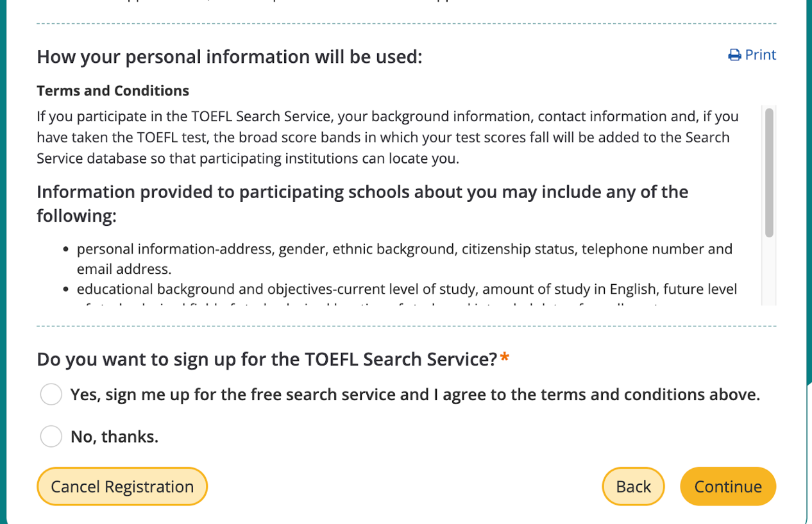This screenshot has height=524, width=812.
Task: Click 'Information provided to participating schools' subheading
Action: click(362, 192)
